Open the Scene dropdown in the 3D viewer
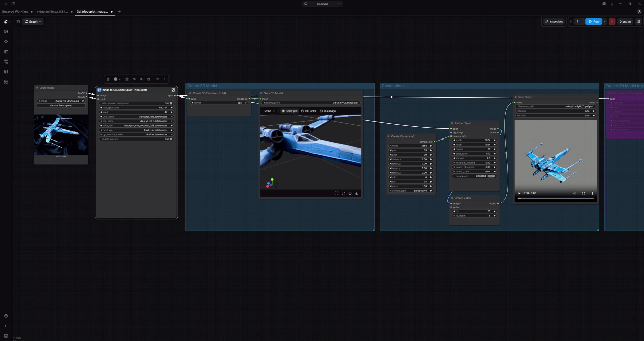The image size is (644, 341). pos(269,111)
